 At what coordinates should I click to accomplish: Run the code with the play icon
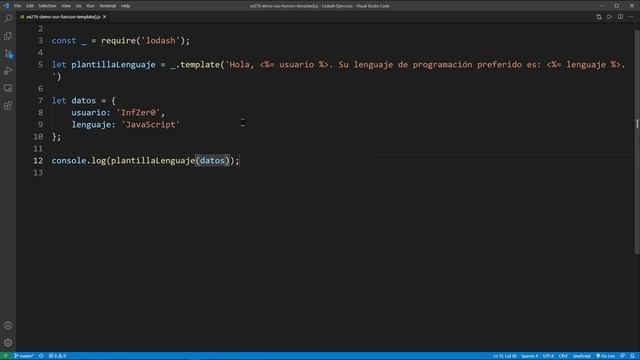point(609,17)
